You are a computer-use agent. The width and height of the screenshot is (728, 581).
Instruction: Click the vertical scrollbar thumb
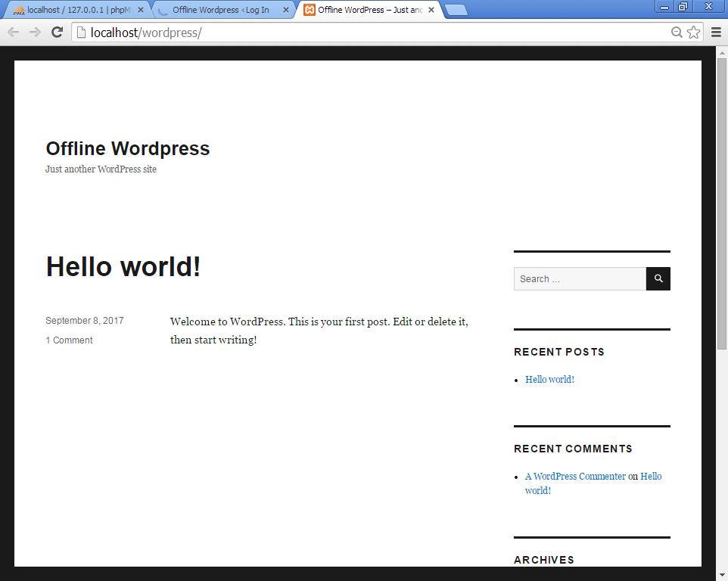click(721, 204)
